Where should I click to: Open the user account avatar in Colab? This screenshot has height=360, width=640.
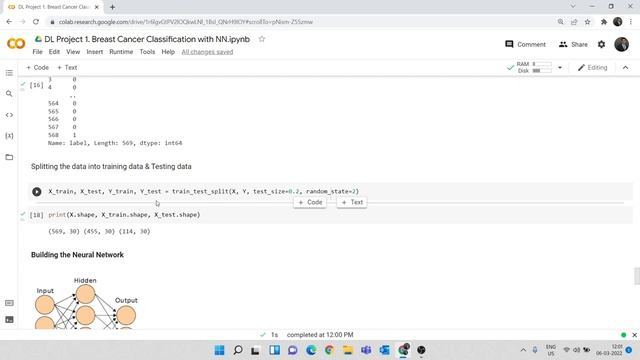point(622,44)
